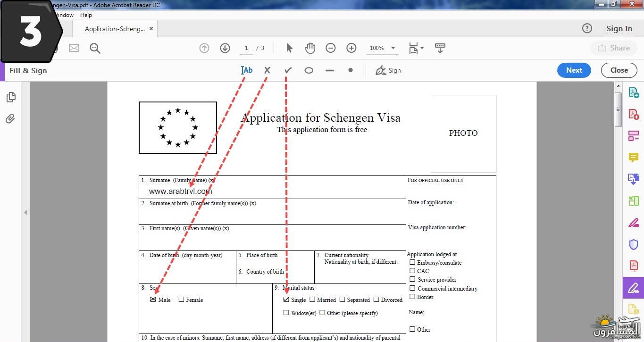644x342 pixels.
Task: Choose the dot tool in Fill & Sign
Action: (x=351, y=70)
